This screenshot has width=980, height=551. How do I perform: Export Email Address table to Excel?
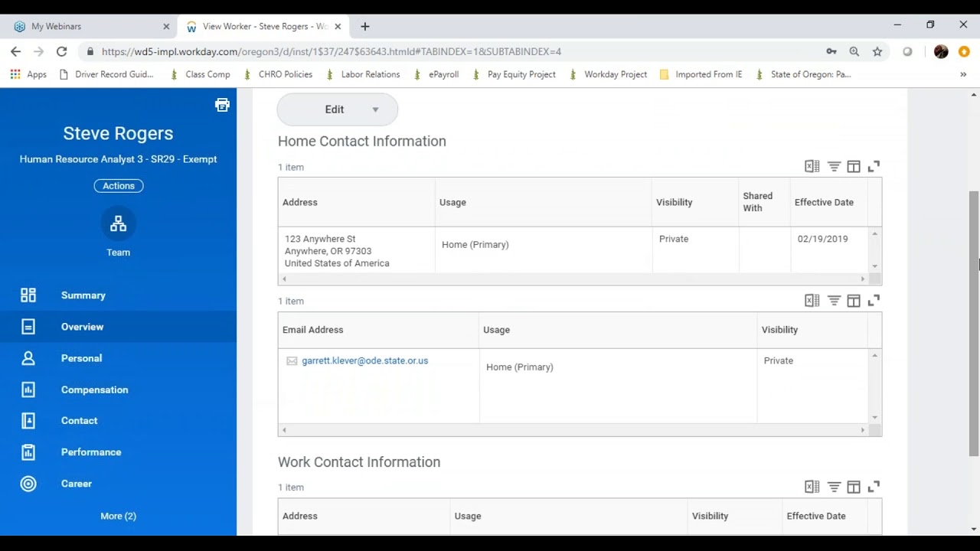click(x=812, y=301)
